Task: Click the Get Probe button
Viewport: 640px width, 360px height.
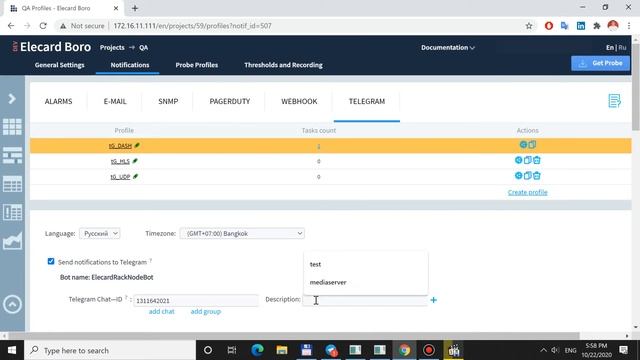Action: click(x=600, y=63)
